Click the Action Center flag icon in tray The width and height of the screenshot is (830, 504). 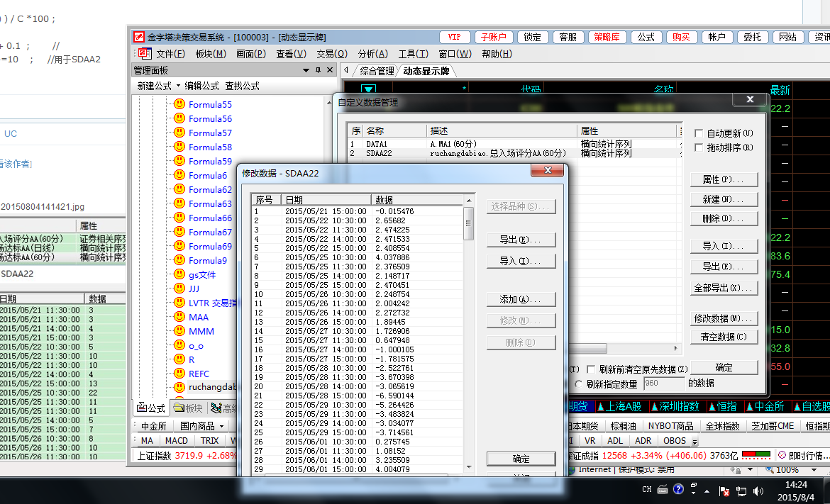click(x=724, y=491)
